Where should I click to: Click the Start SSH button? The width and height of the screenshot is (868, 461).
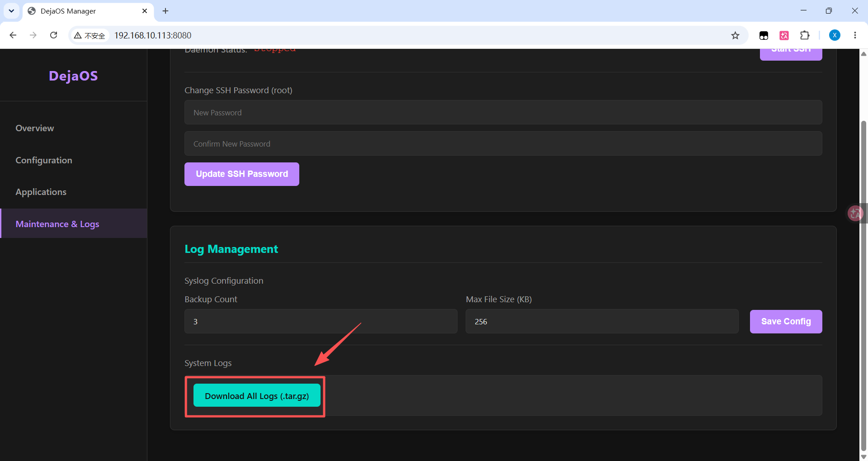[791, 53]
